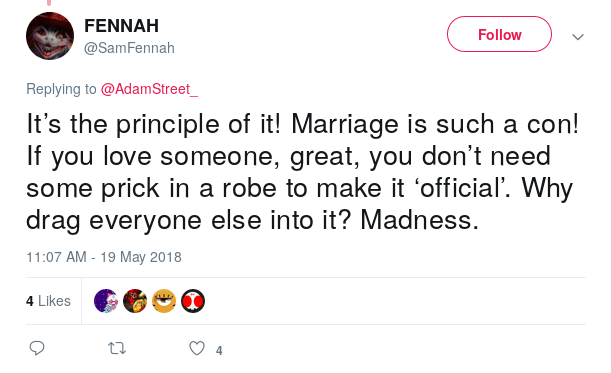Click the like count number beside the heart
Screen dimensions: 611x373
[219, 350]
